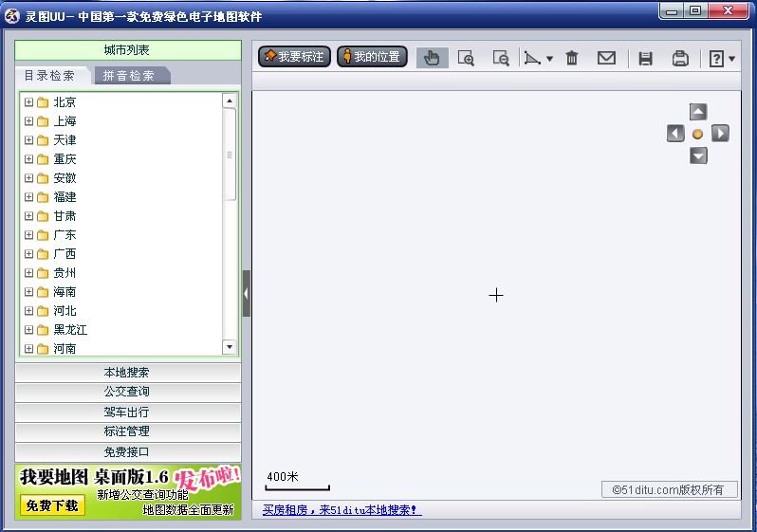This screenshot has height=532, width=757.
Task: Collapse the left side panel handle
Action: click(247, 294)
